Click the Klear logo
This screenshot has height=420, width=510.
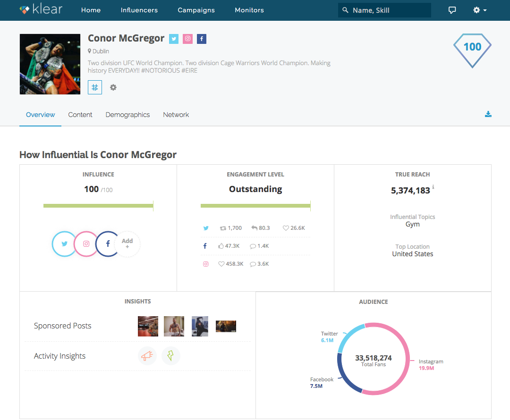[41, 9]
